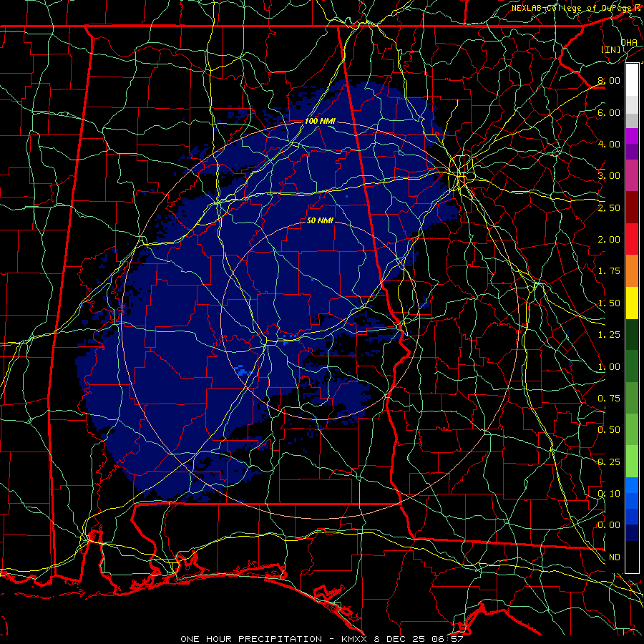Click the 2.00 legend value
Screen dimensions: 644x644
609,240
